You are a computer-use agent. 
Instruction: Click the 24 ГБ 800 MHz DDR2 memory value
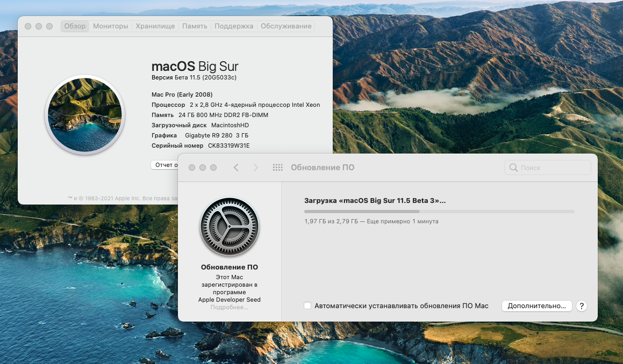coord(223,115)
